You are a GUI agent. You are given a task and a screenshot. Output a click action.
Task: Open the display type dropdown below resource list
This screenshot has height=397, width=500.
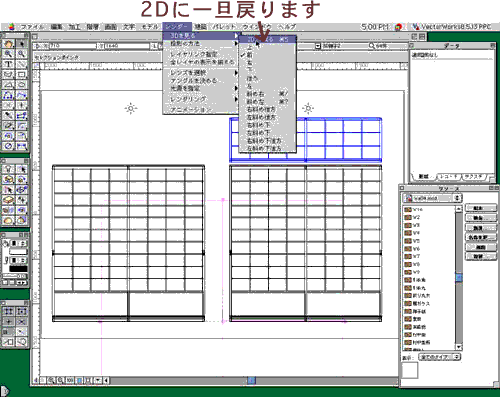point(440,357)
